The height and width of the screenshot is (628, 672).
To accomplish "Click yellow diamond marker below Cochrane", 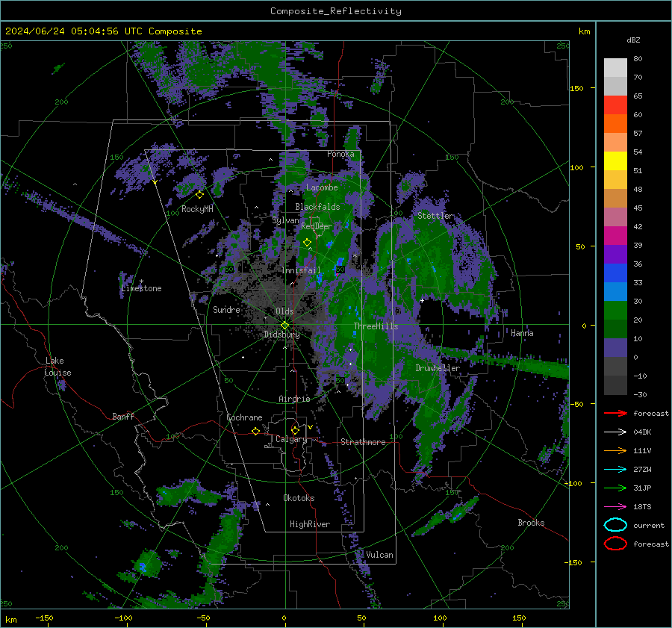I will [256, 432].
